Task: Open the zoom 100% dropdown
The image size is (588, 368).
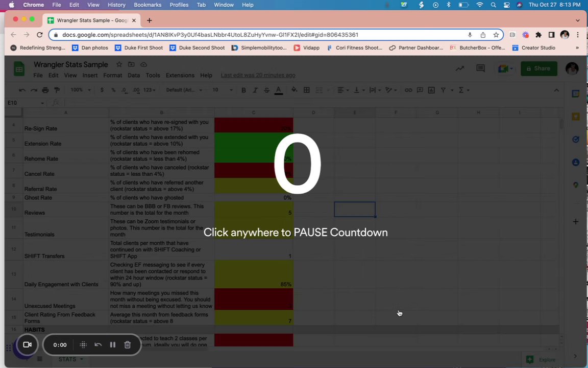Action: (x=81, y=90)
